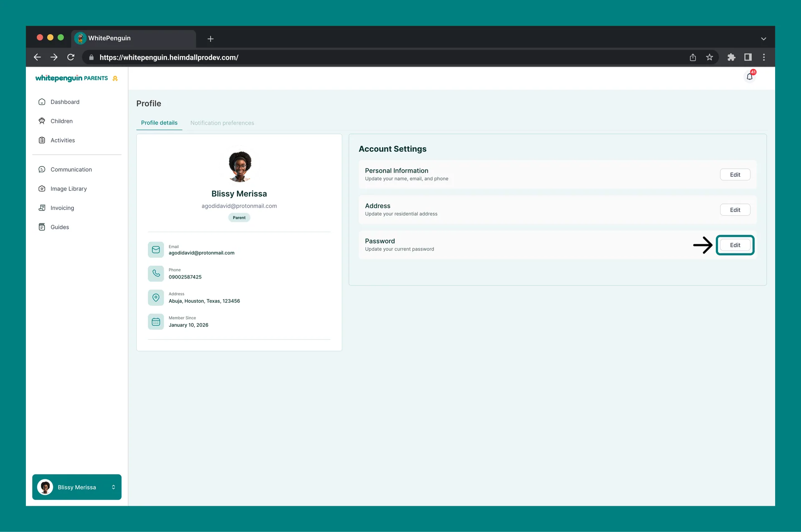Click the Image Library camera icon

click(42, 188)
